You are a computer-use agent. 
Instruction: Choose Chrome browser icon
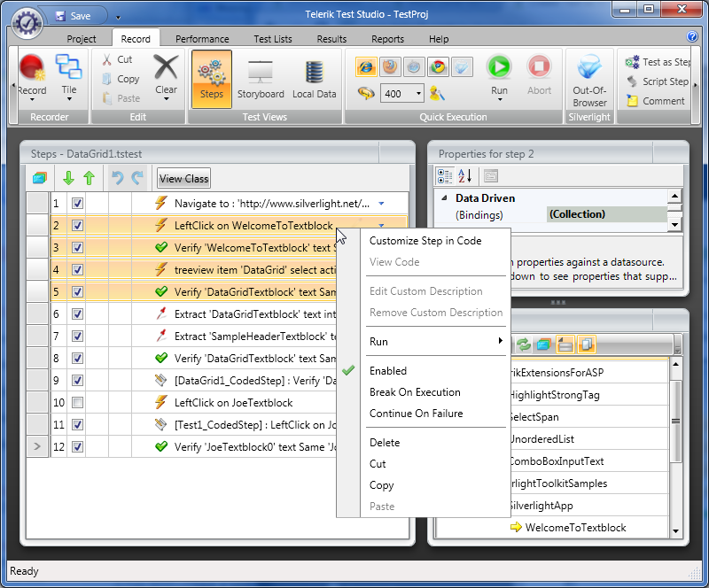[438, 67]
